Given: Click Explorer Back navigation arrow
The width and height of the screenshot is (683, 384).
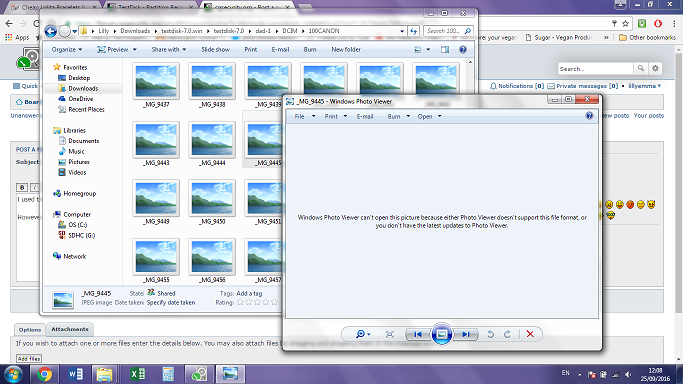Looking at the screenshot, I should (51, 31).
